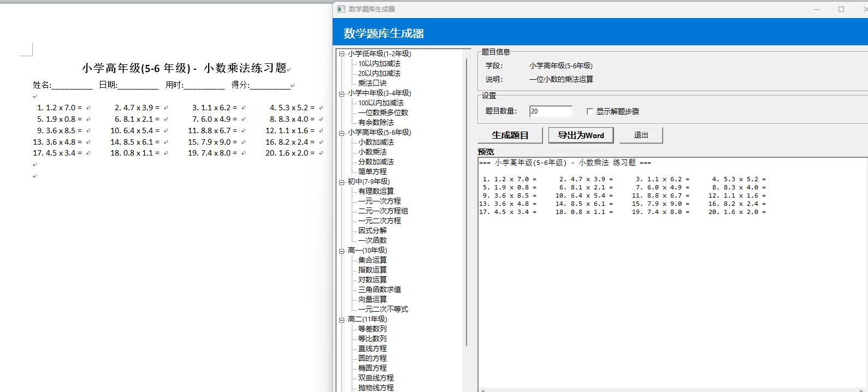Click the 导出为Word button
Screen dimensions: 868x392
pyautogui.click(x=581, y=135)
